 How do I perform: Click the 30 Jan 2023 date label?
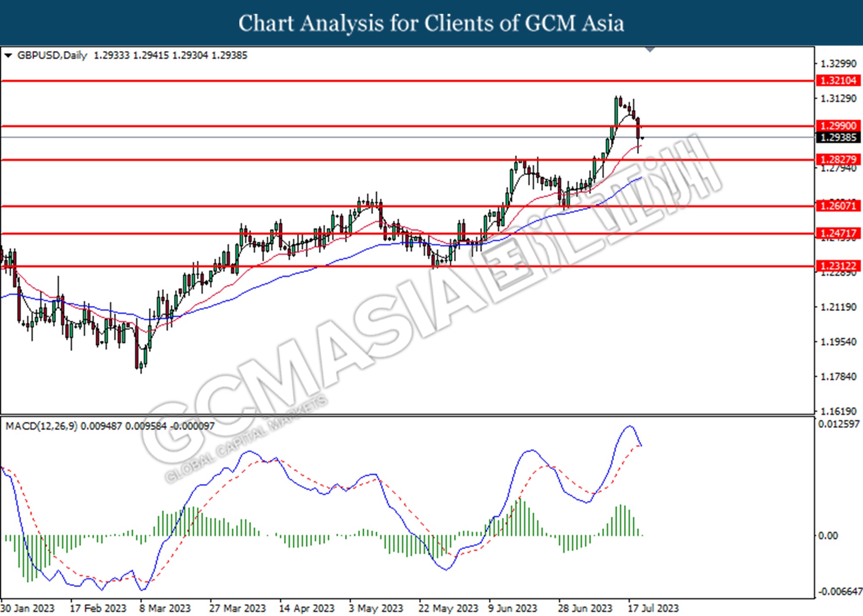[28, 608]
